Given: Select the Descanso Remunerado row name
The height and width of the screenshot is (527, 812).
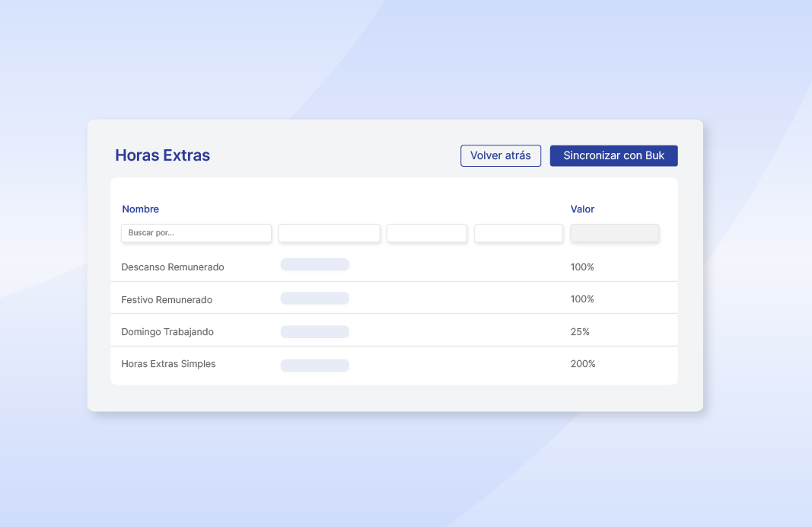Looking at the screenshot, I should pos(173,267).
